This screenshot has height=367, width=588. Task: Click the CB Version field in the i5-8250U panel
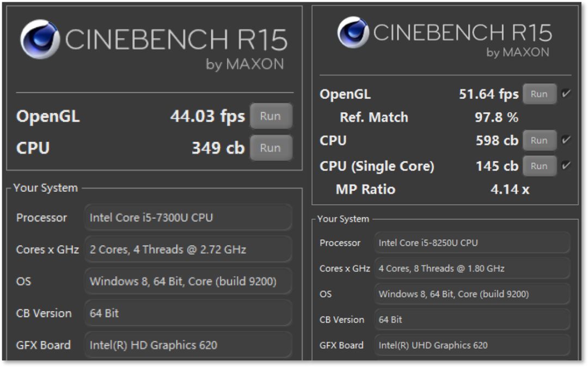click(x=472, y=320)
